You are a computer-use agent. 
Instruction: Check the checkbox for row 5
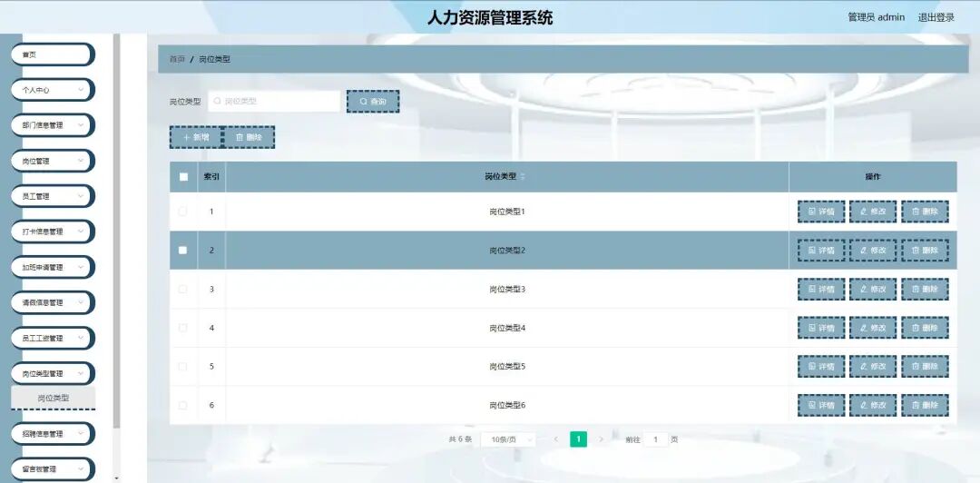[182, 367]
